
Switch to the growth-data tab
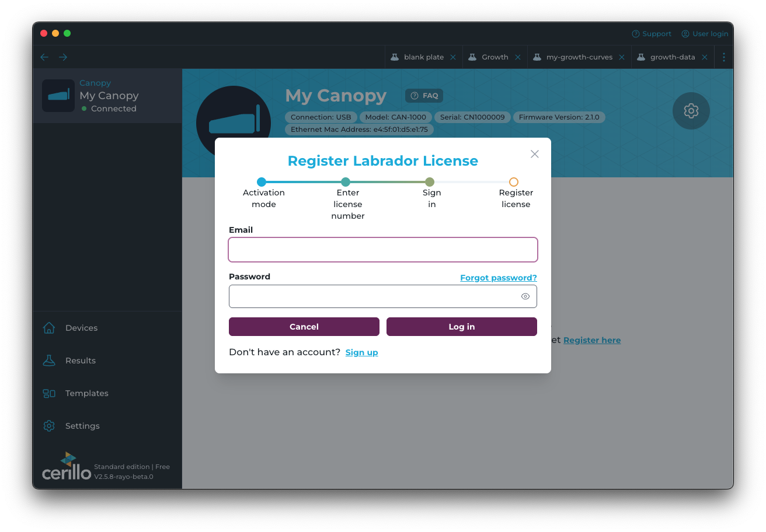pyautogui.click(x=672, y=57)
